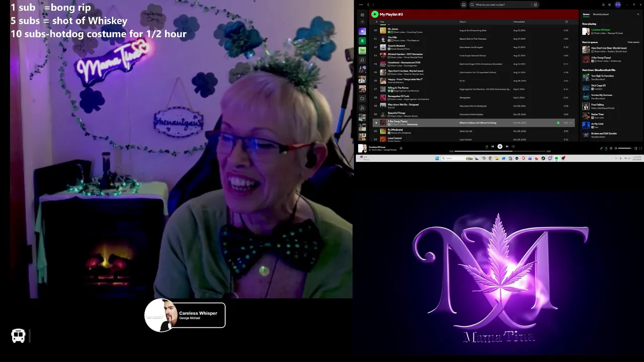
Task: Open Careless Whisper in Now playing queue
Action: tap(611, 31)
